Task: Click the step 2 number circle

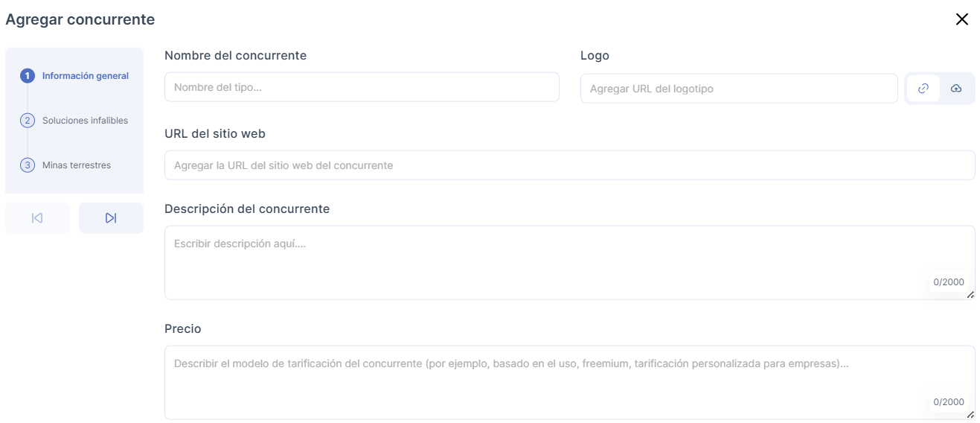Action: click(28, 121)
